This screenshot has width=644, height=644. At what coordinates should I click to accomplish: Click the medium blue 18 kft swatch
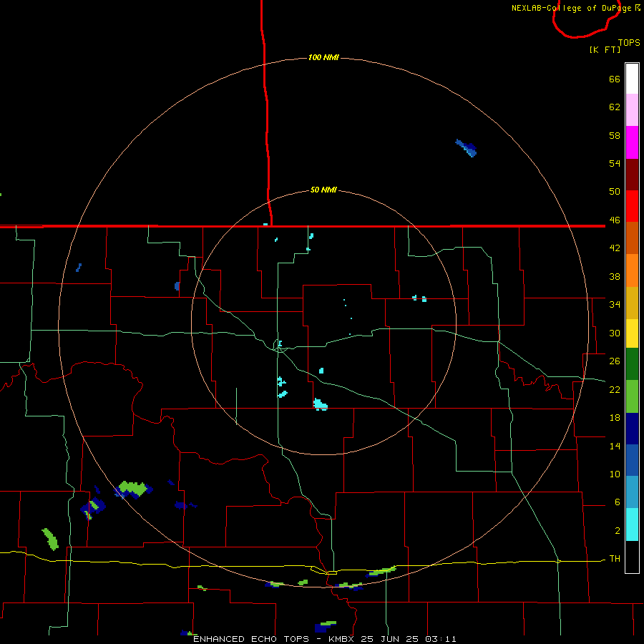pos(632,460)
